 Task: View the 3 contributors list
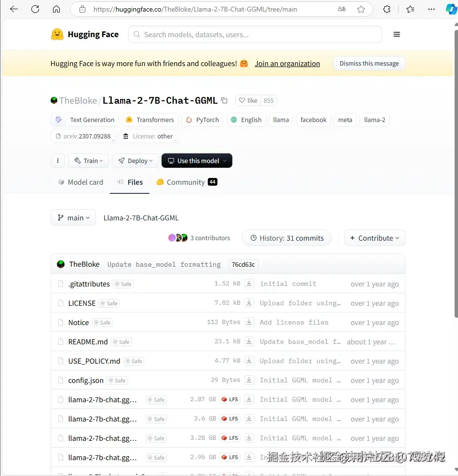[199, 238]
